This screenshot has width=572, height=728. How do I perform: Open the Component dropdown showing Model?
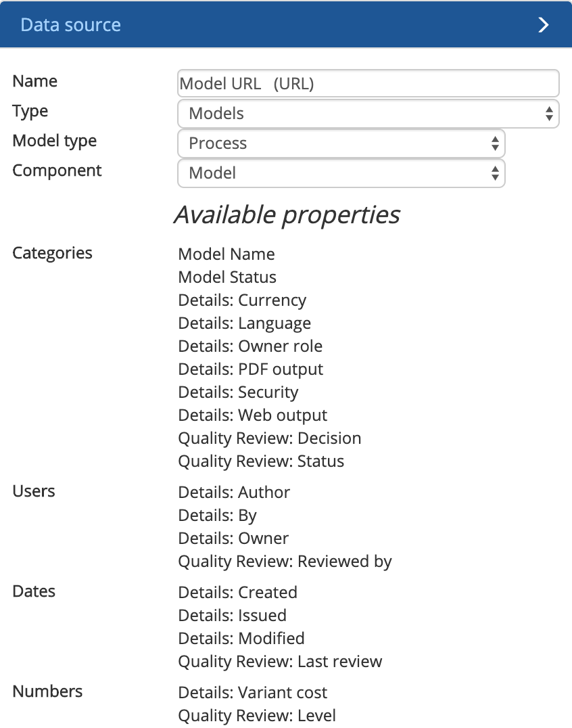(x=341, y=173)
